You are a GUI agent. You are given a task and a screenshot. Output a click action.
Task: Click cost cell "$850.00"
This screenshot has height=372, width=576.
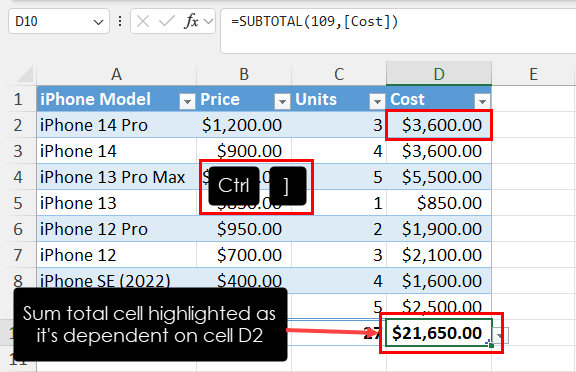click(x=439, y=203)
